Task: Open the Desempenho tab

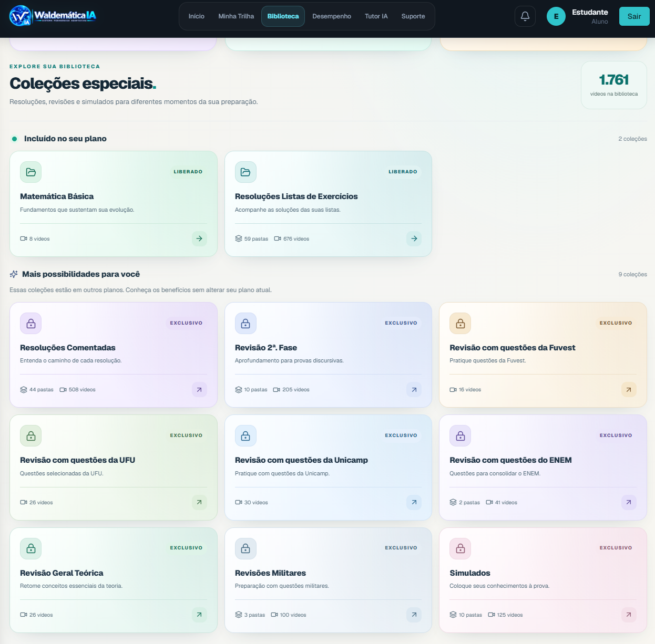Action: pos(332,16)
